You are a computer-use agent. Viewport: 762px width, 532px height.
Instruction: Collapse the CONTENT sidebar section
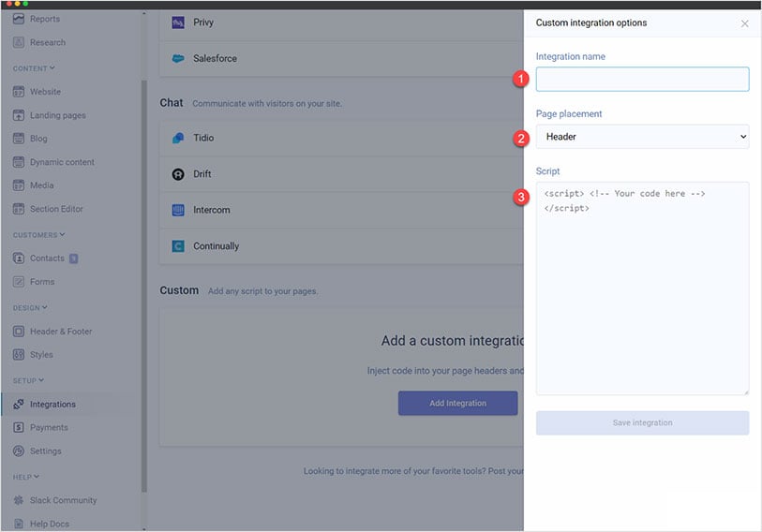52,68
